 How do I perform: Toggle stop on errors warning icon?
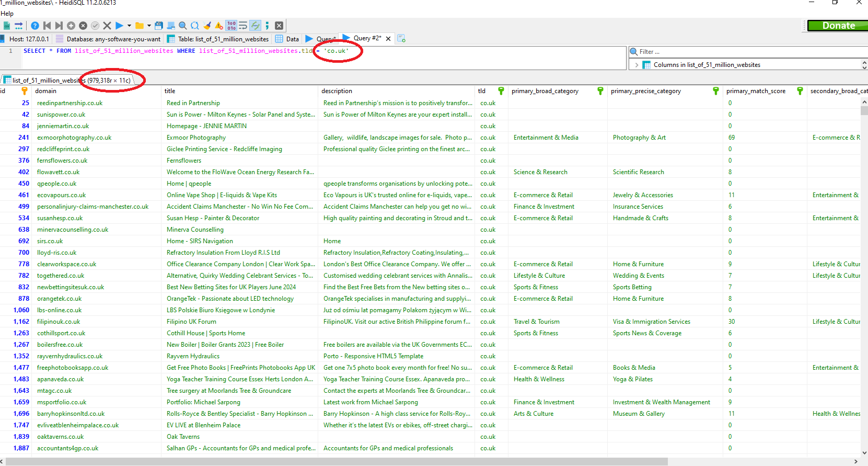[x=219, y=26]
